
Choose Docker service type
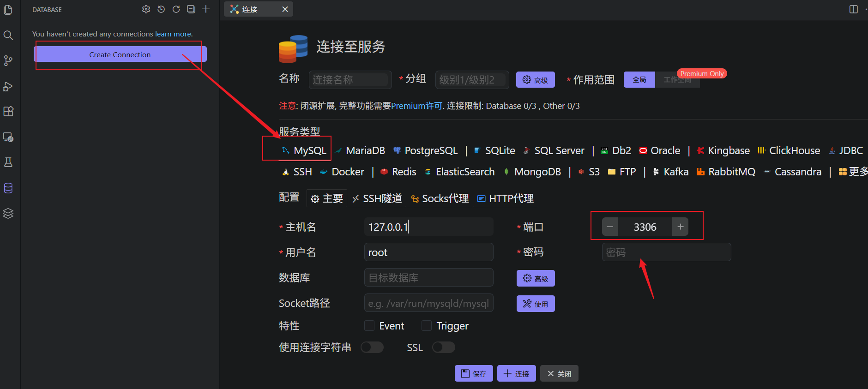point(342,172)
